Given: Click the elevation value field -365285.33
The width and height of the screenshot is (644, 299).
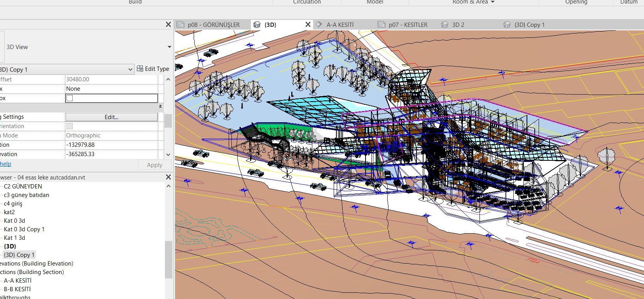Looking at the screenshot, I should [x=111, y=154].
